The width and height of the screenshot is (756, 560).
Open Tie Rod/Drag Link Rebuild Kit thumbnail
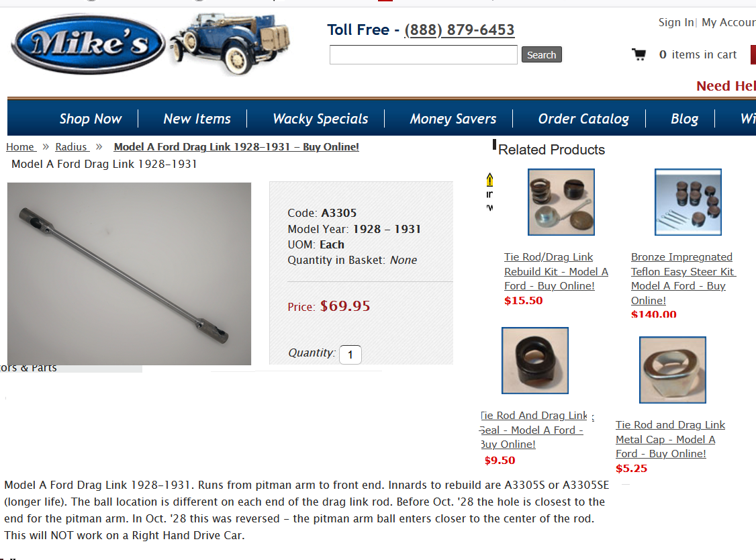(561, 202)
